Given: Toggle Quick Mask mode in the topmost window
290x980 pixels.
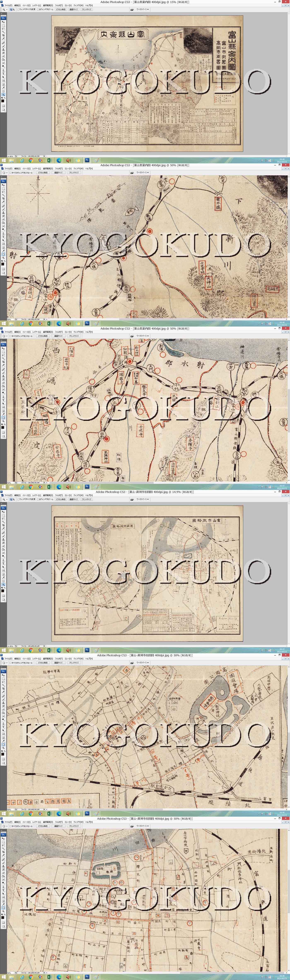Looking at the screenshot, I should (4, 106).
